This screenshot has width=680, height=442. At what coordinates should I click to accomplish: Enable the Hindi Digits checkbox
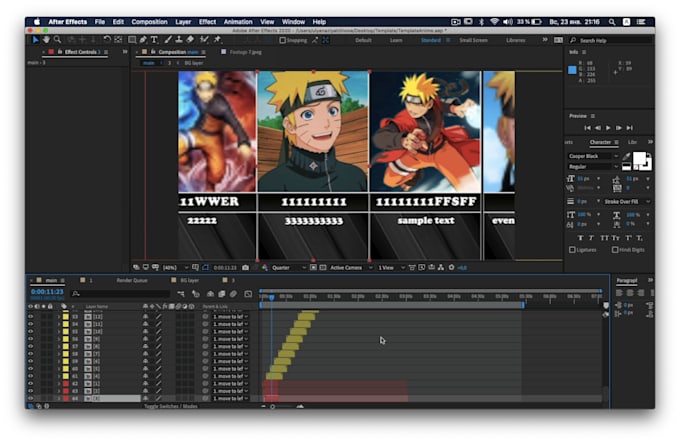pos(615,250)
